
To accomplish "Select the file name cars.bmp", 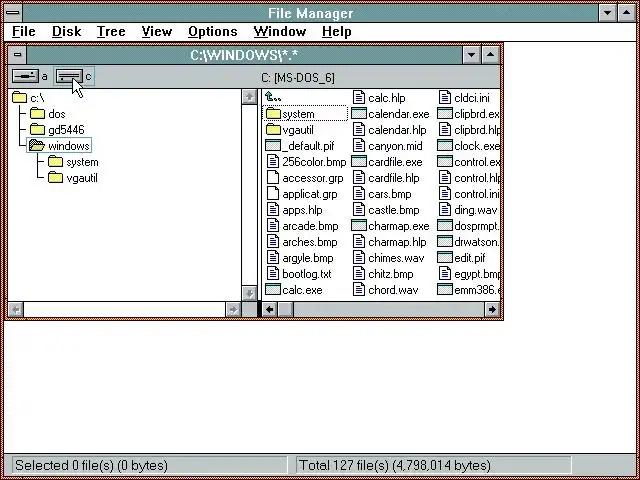I will (x=389, y=194).
